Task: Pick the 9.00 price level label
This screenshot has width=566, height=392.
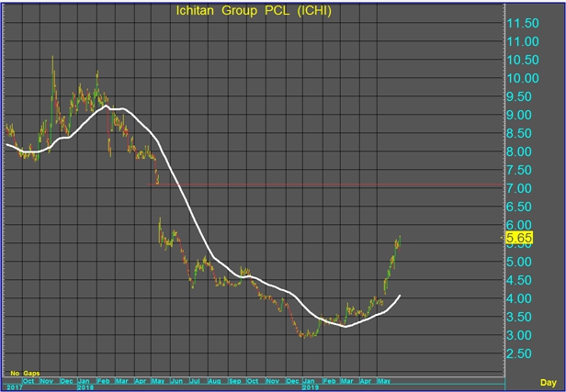Action: pyautogui.click(x=519, y=115)
